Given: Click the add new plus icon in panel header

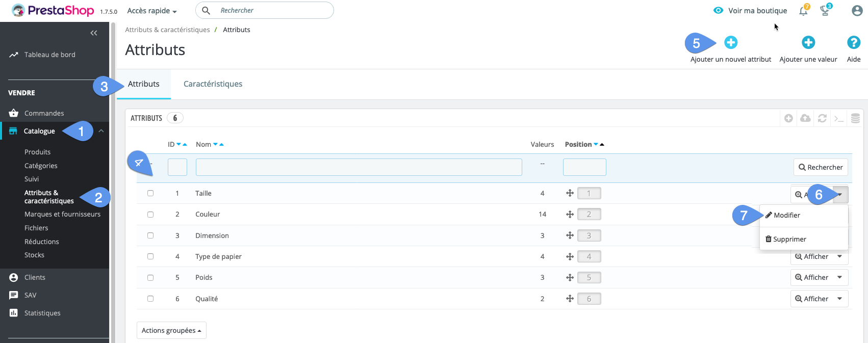Looking at the screenshot, I should [788, 118].
